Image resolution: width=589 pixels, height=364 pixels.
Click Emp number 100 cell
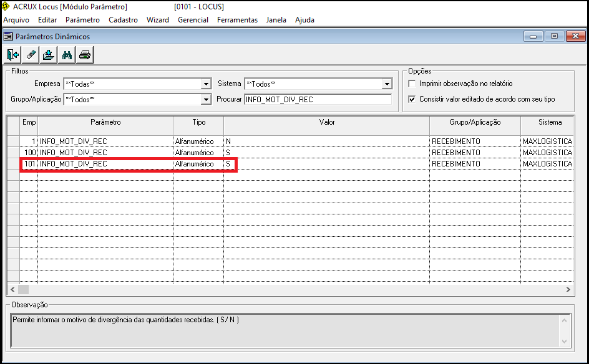[29, 153]
